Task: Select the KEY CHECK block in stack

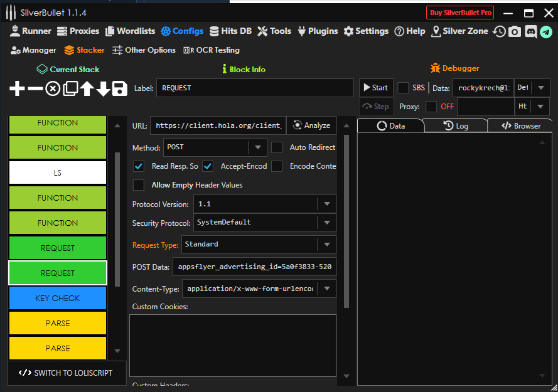Action: click(x=57, y=299)
